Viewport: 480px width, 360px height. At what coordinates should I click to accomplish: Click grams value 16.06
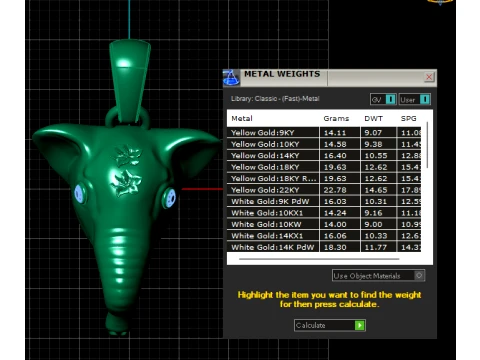(335, 236)
